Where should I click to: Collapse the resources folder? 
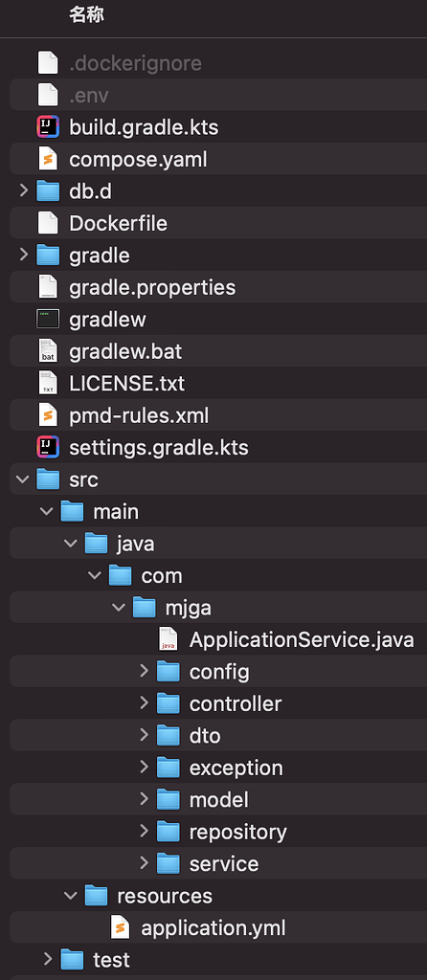(x=71, y=896)
